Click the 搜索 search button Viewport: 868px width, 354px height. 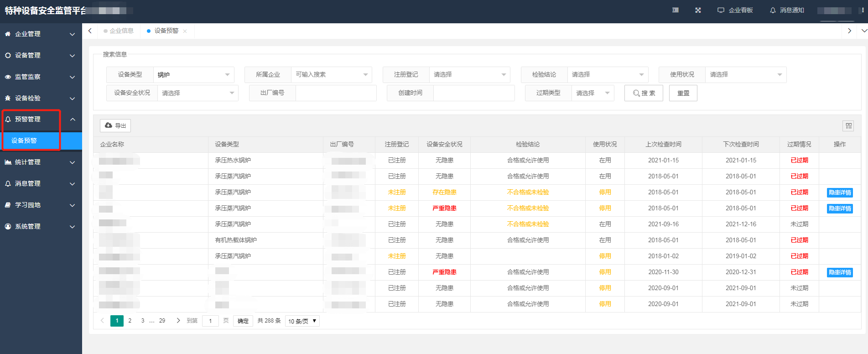point(644,93)
